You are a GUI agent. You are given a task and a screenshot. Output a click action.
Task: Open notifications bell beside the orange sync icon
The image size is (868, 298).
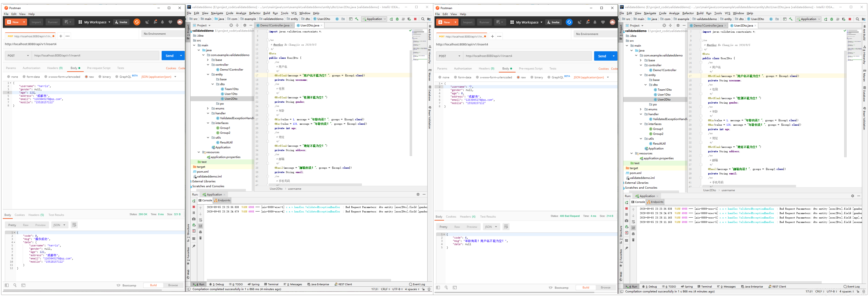pos(162,22)
